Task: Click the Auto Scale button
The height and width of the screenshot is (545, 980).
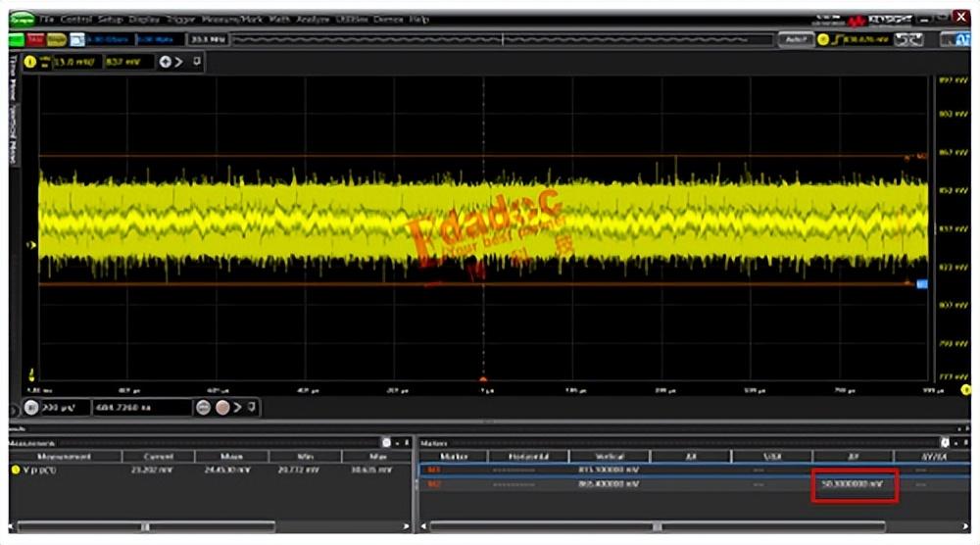Action: pyautogui.click(x=796, y=39)
